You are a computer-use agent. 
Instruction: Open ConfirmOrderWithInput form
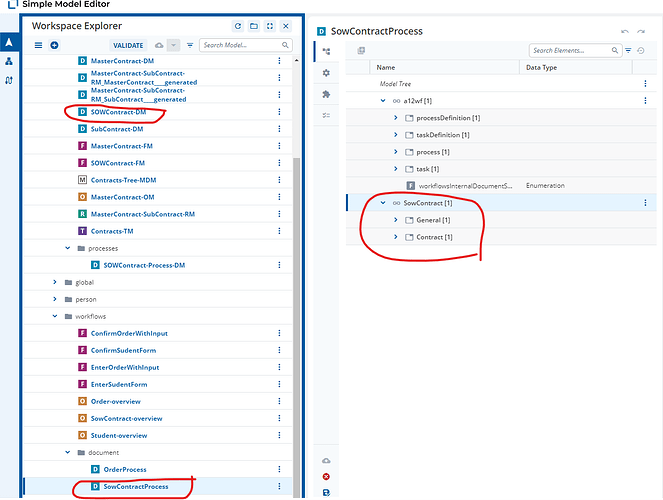[x=129, y=333]
